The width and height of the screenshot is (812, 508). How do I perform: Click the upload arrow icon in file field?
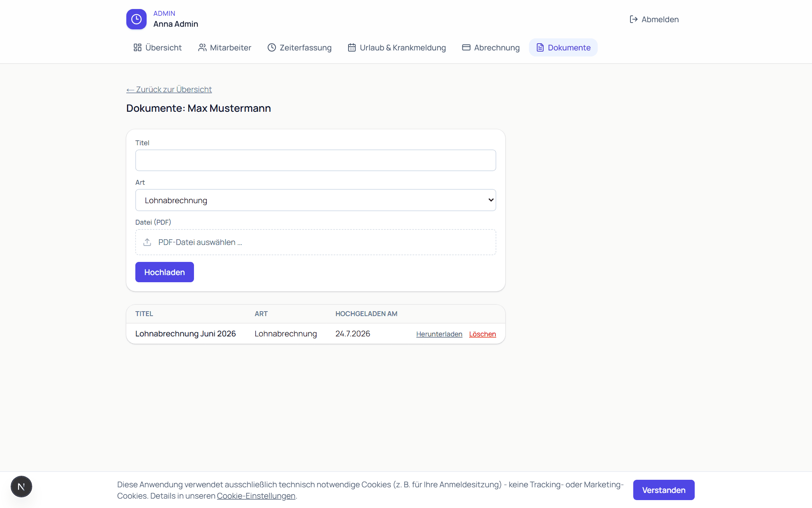click(x=147, y=242)
